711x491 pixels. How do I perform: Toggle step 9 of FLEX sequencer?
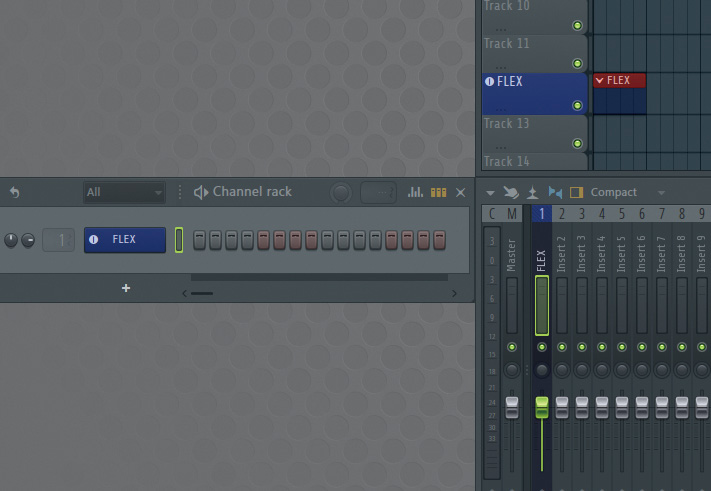point(327,240)
